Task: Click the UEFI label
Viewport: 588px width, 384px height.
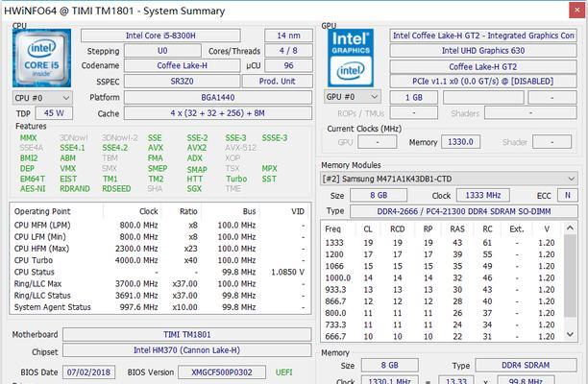Action: pyautogui.click(x=283, y=372)
